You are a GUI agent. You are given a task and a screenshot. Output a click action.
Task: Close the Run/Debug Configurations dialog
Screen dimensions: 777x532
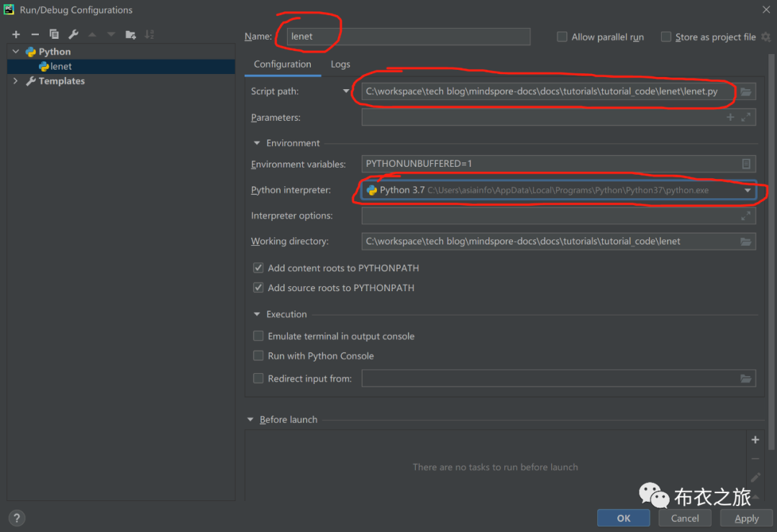pos(766,9)
